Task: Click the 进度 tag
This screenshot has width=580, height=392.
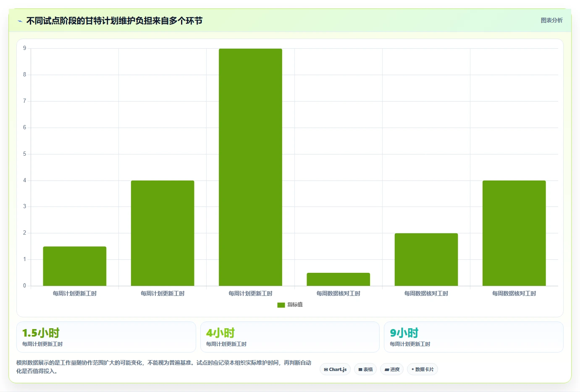Action: 392,369
